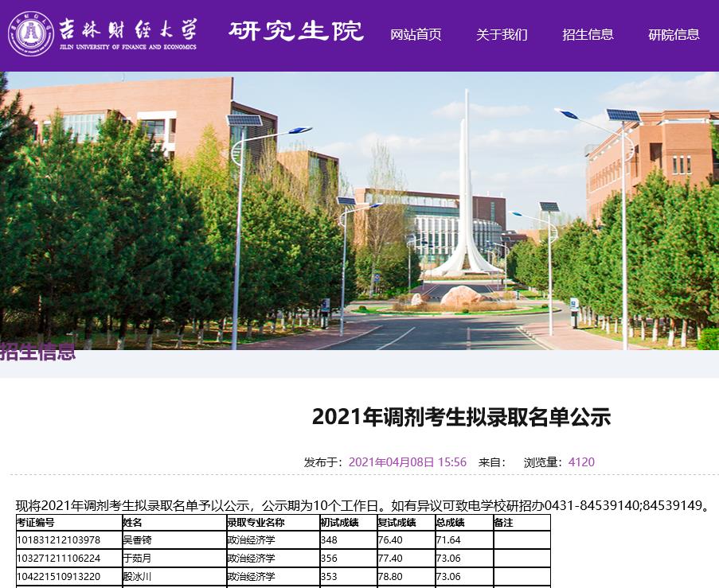Click the publish date 2021年04月08日 15:56
Screen dimensions: 719x588
pyautogui.click(x=408, y=462)
